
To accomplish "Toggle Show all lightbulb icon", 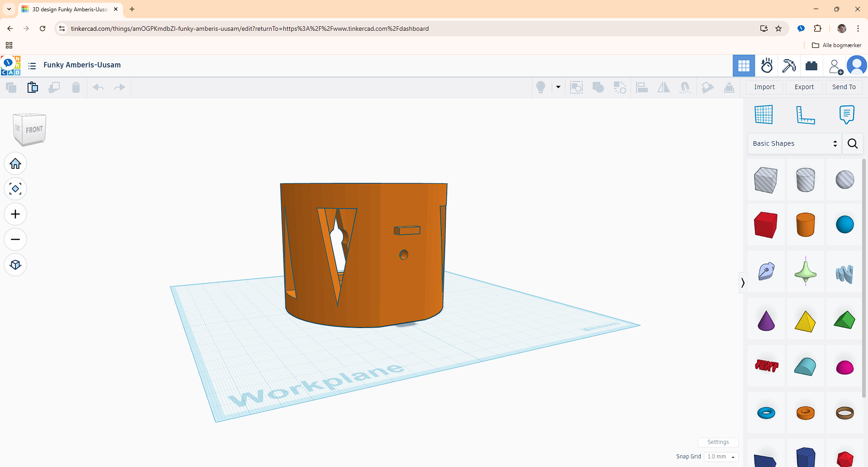I will point(541,87).
